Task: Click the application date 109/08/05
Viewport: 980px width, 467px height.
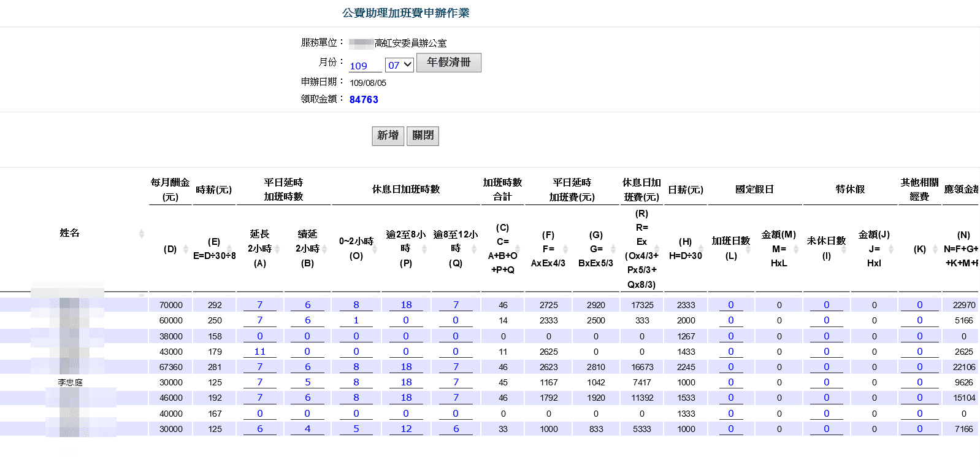Action: pos(368,83)
